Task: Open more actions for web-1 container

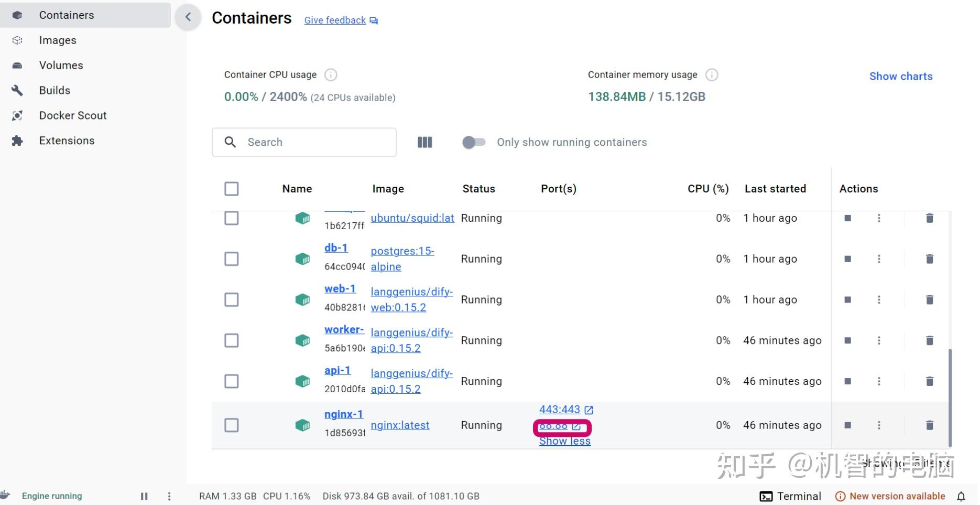Action: pos(879,299)
